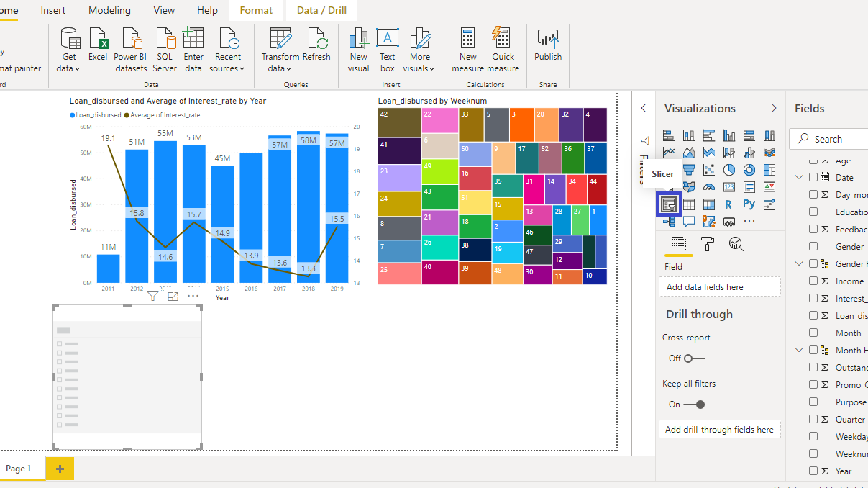Expand the Filters pane chevron
Screen dimensions: 868x488
coord(644,108)
